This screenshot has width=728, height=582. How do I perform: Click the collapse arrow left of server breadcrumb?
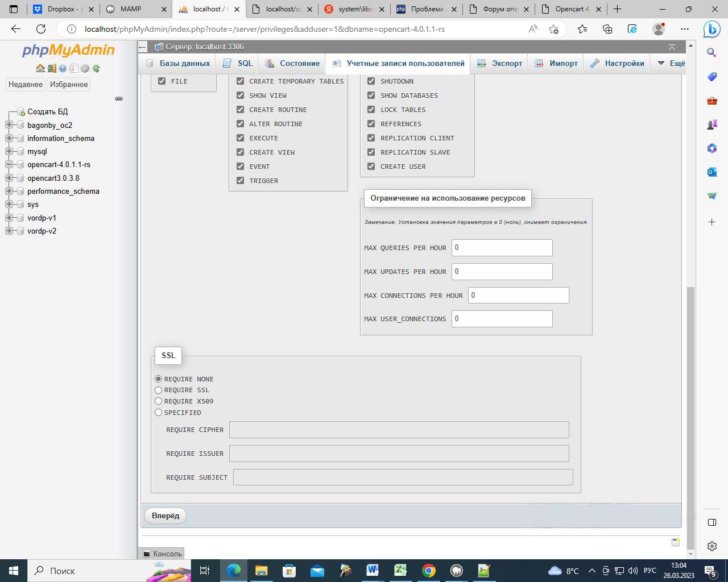(143, 47)
